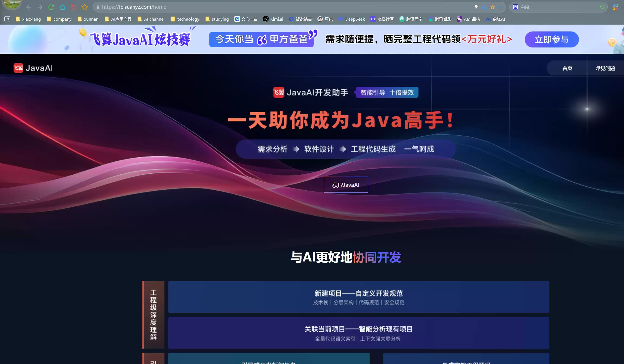Open the 新建项目——自定义开发规范 card

point(359,297)
